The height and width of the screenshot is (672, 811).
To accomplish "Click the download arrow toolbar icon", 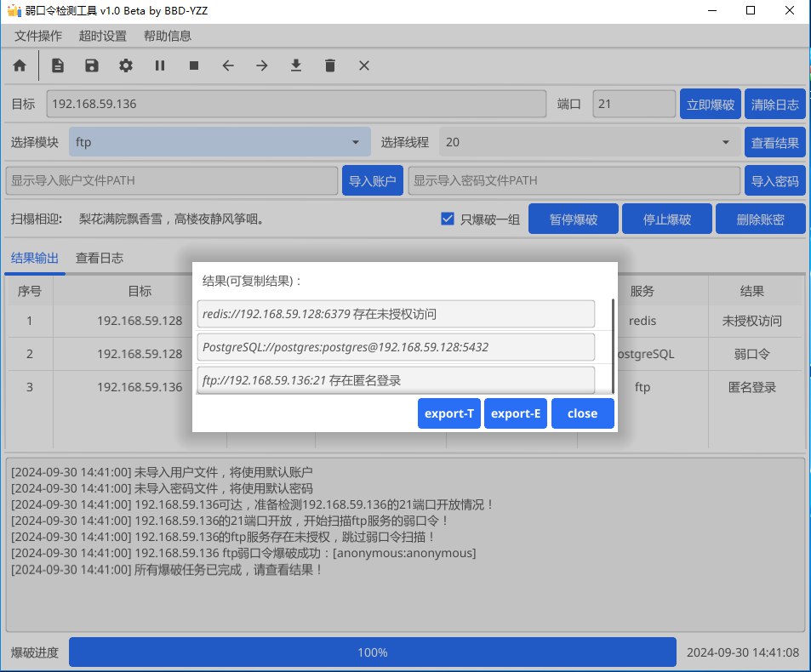I will tap(295, 65).
